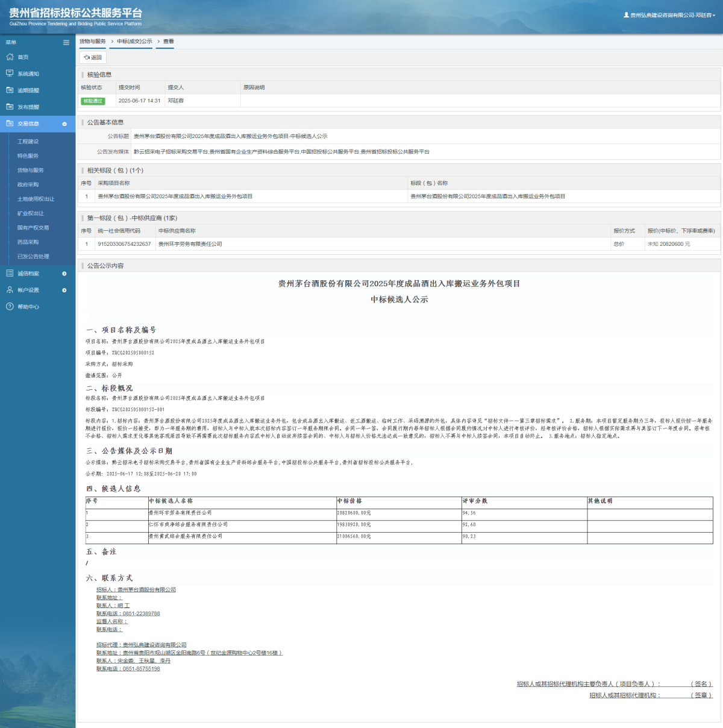The height and width of the screenshot is (728, 723).
Task: Click the 逾期提醒 sidebar icon
Action: coord(10,90)
